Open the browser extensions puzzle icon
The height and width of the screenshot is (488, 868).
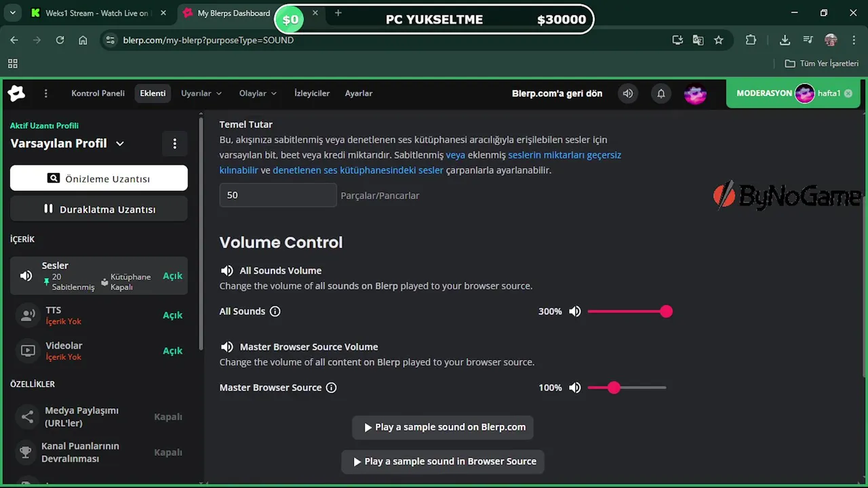(751, 40)
